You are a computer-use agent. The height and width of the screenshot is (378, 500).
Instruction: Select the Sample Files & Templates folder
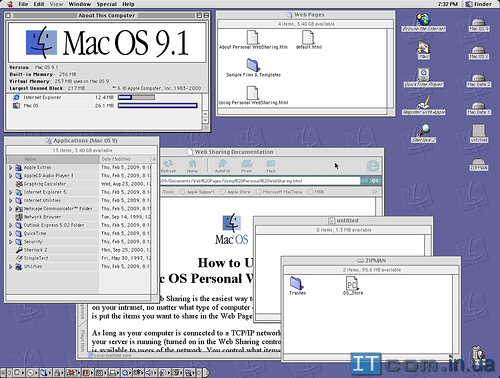pos(253,68)
